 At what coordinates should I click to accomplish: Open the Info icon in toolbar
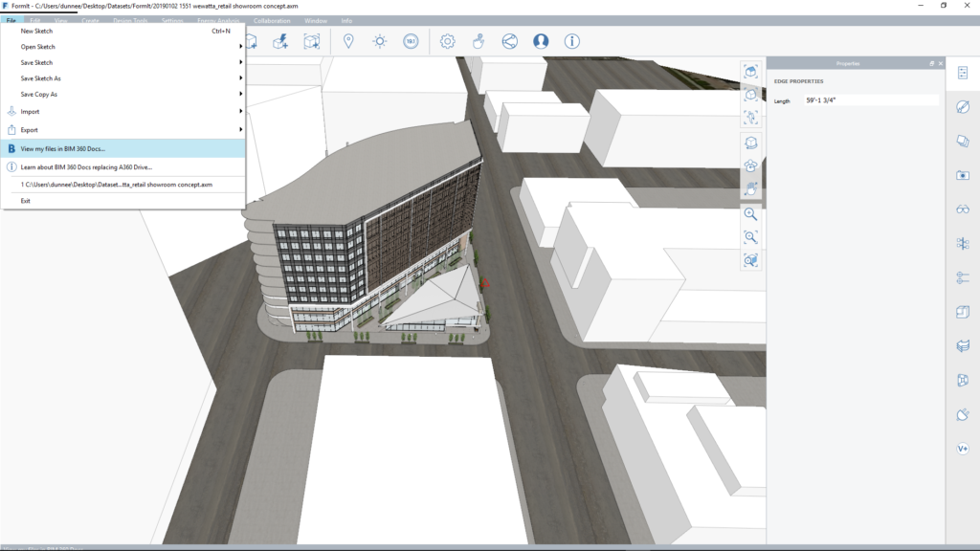click(572, 41)
